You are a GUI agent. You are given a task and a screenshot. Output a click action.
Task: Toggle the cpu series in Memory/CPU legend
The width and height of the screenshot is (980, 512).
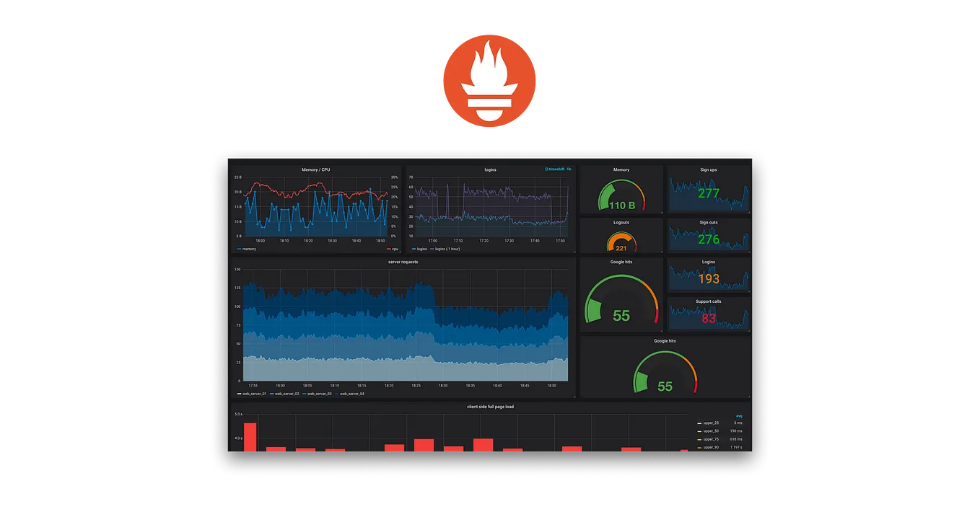394,249
